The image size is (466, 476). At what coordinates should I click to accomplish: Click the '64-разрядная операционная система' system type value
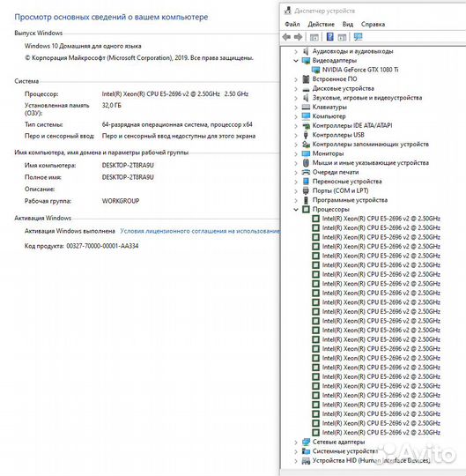[x=177, y=124]
